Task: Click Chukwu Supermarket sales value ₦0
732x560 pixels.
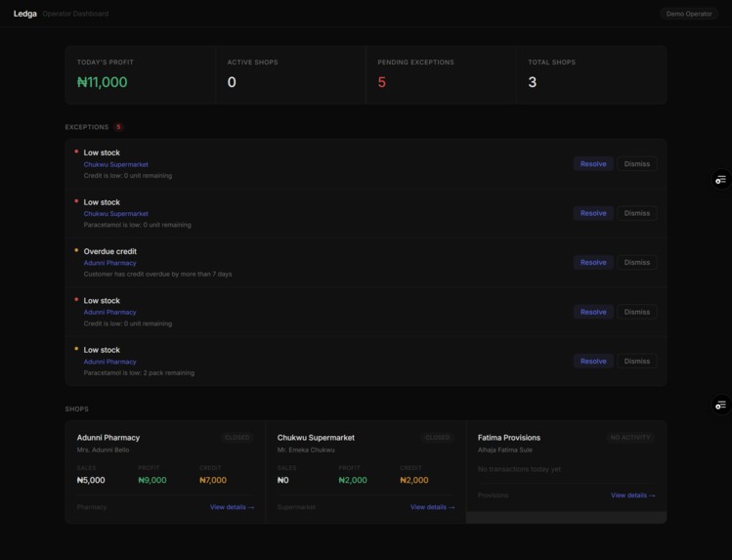Action: click(x=282, y=480)
